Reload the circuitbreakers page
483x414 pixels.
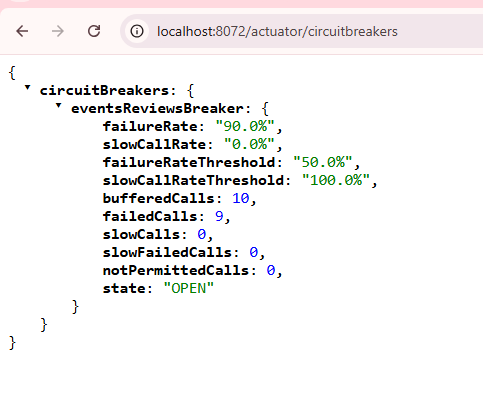(x=94, y=31)
